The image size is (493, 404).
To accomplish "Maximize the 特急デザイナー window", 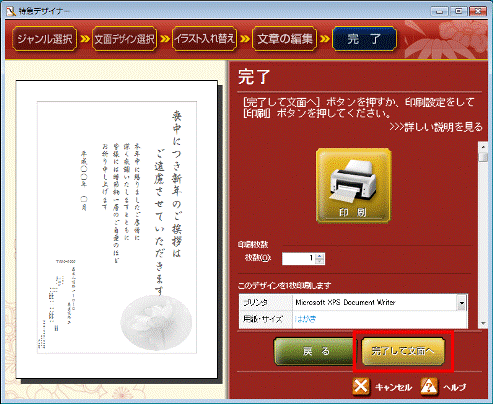I will pos(459,11).
